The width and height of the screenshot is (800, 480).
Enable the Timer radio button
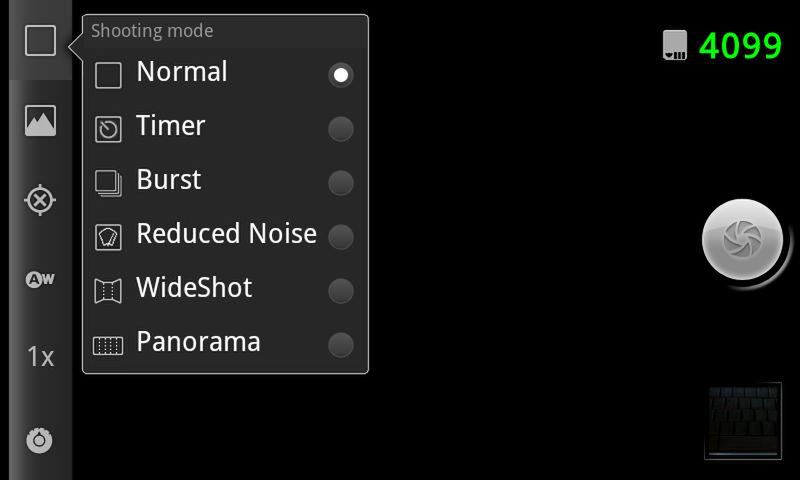(341, 129)
